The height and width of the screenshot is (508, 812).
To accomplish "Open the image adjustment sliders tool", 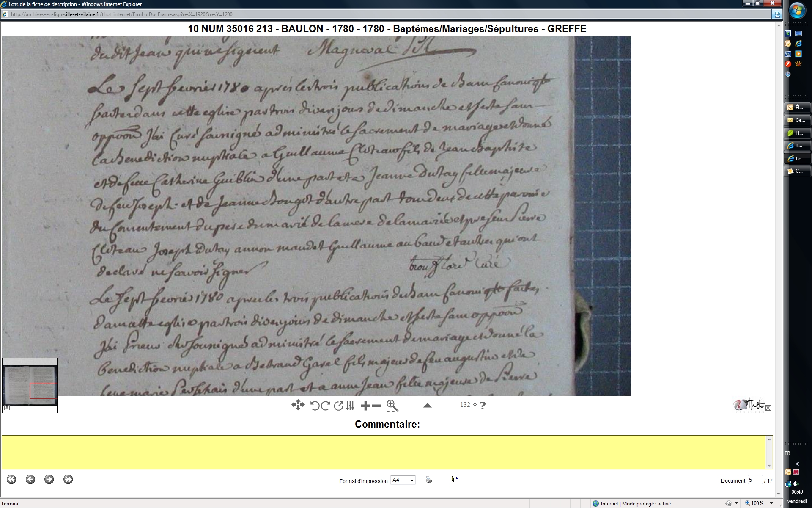I will [350, 406].
